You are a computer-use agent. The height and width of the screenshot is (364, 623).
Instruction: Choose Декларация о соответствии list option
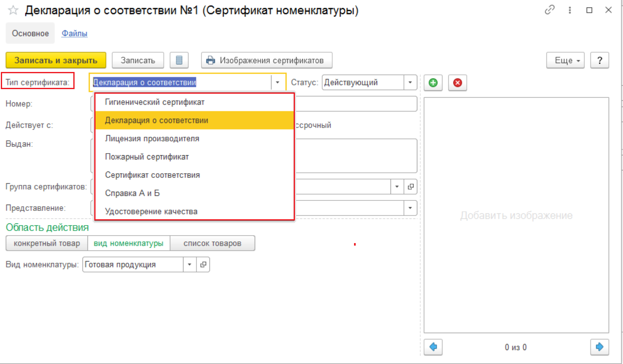tap(194, 120)
